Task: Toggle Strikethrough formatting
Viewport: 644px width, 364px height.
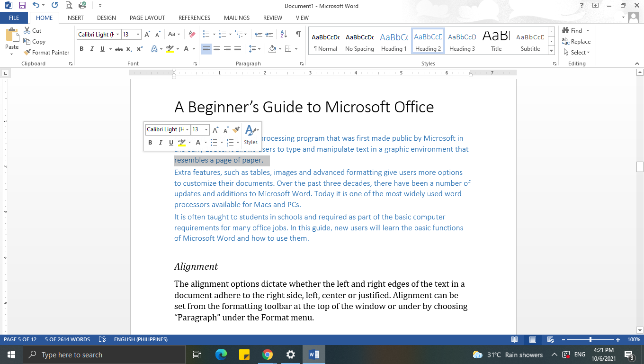Action: click(x=119, y=49)
